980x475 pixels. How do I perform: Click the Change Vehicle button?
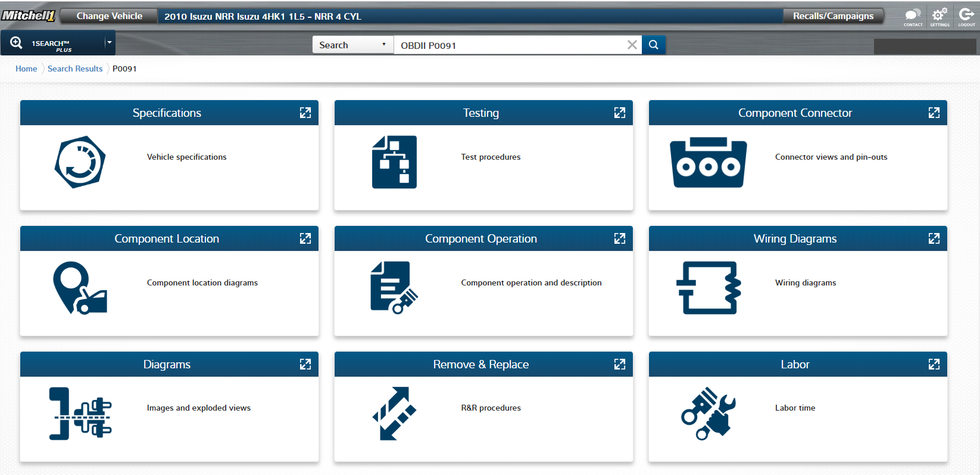pos(109,16)
